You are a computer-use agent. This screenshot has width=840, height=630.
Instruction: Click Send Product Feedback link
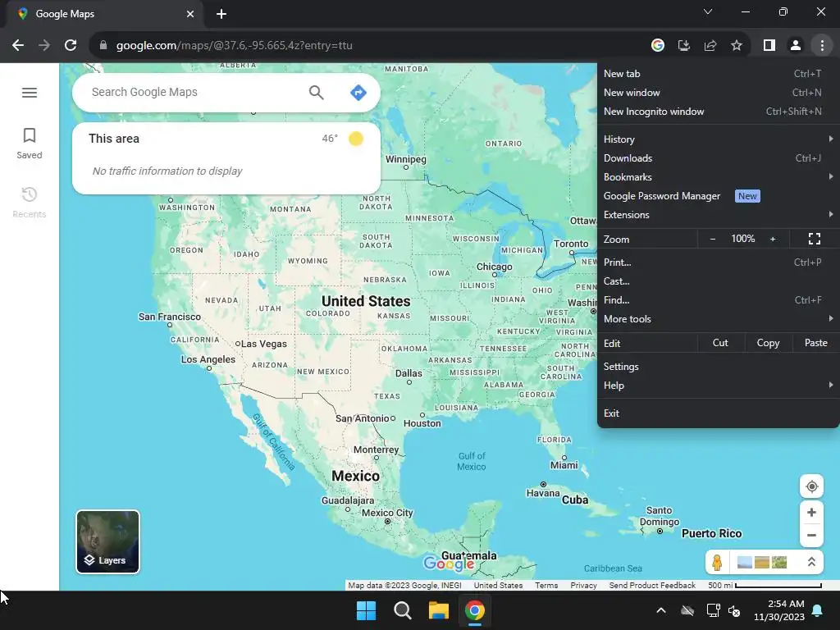pyautogui.click(x=652, y=586)
